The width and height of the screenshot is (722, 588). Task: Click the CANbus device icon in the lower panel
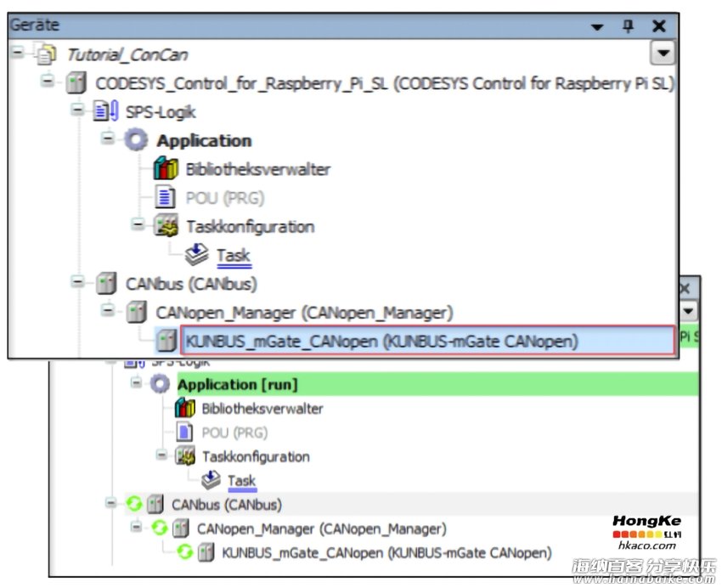[155, 504]
